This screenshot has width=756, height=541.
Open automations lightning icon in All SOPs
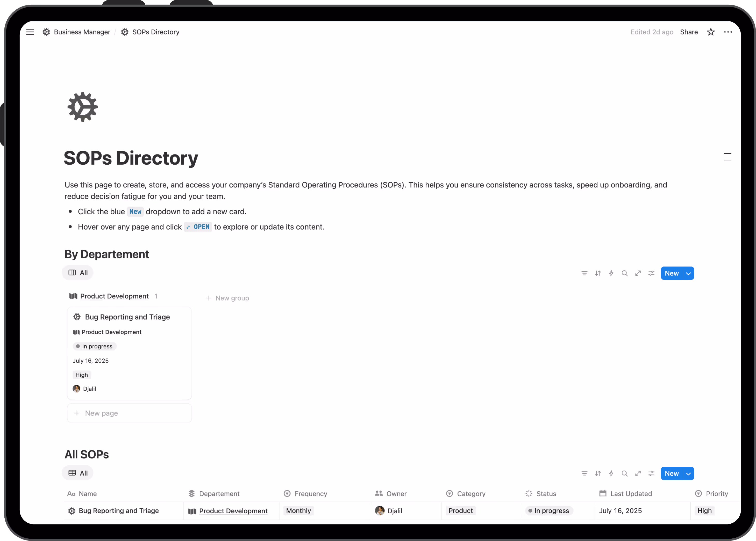(611, 473)
